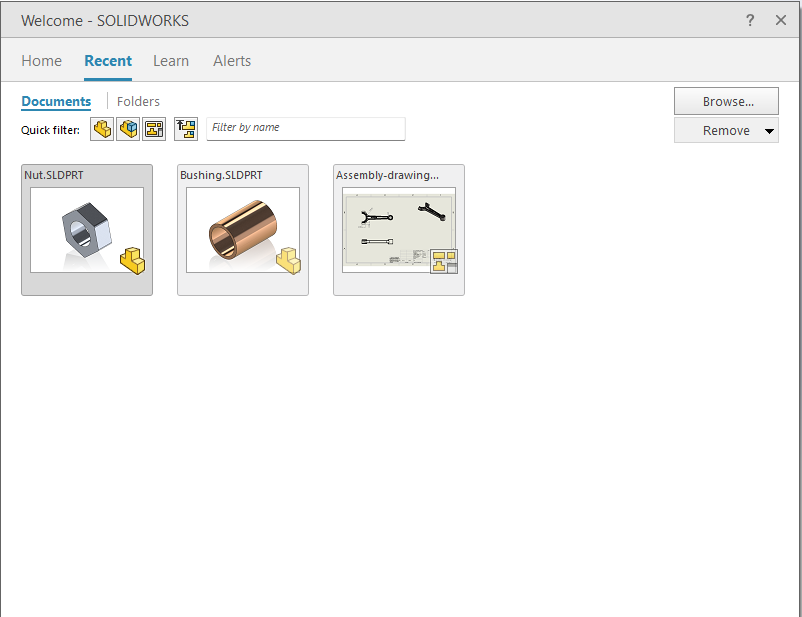Select the Recent tab
This screenshot has width=802, height=617.
pyautogui.click(x=108, y=61)
